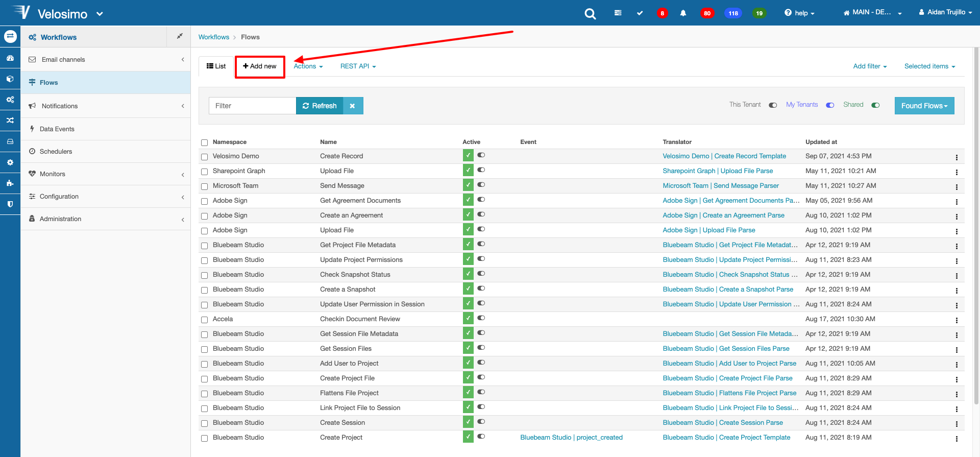This screenshot has width=980, height=457.
Task: Open the search magnifier in top bar
Action: [x=590, y=14]
